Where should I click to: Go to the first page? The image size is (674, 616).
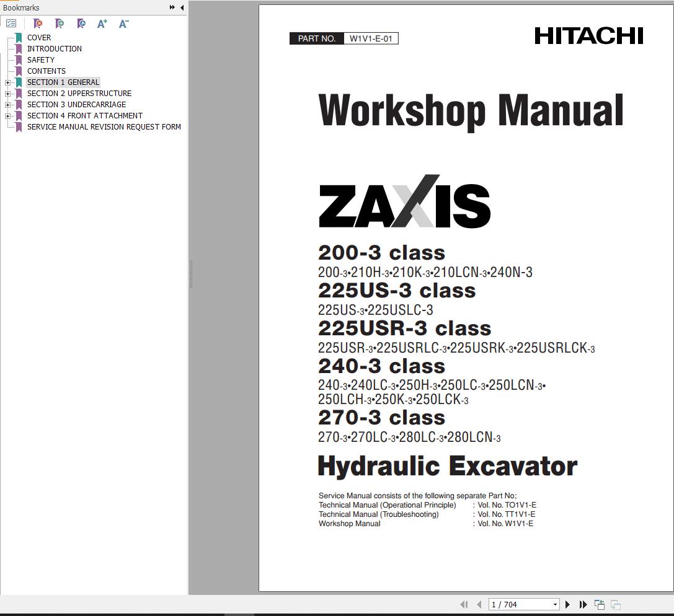[464, 604]
